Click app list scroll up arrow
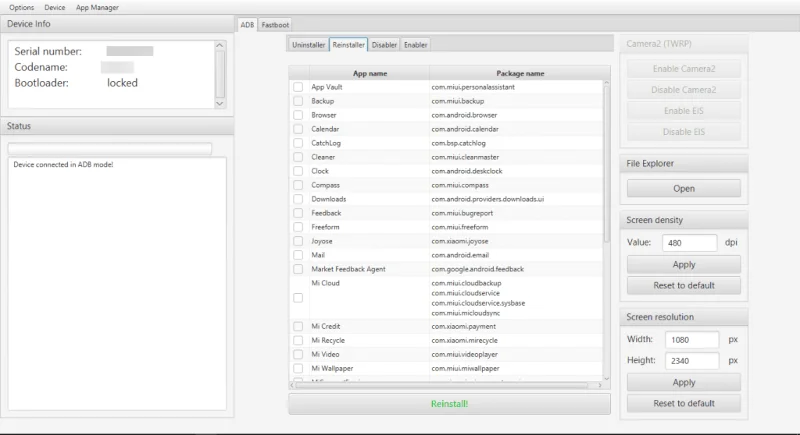This screenshot has height=435, width=800. [x=606, y=83]
